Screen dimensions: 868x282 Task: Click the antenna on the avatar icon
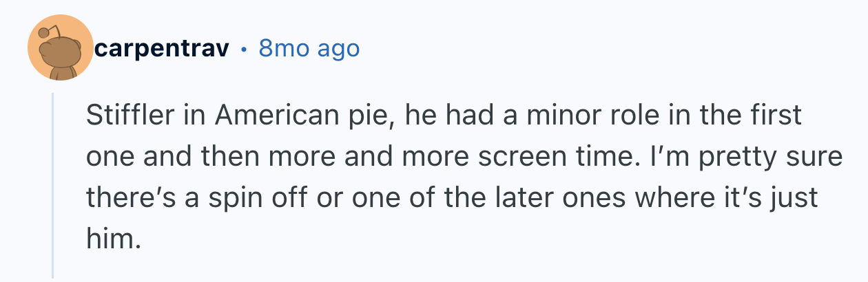45,32
